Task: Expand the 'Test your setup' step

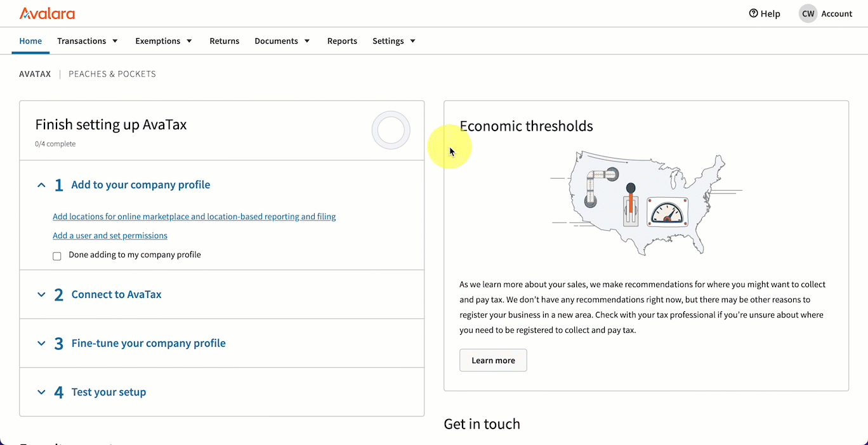Action: (42, 392)
